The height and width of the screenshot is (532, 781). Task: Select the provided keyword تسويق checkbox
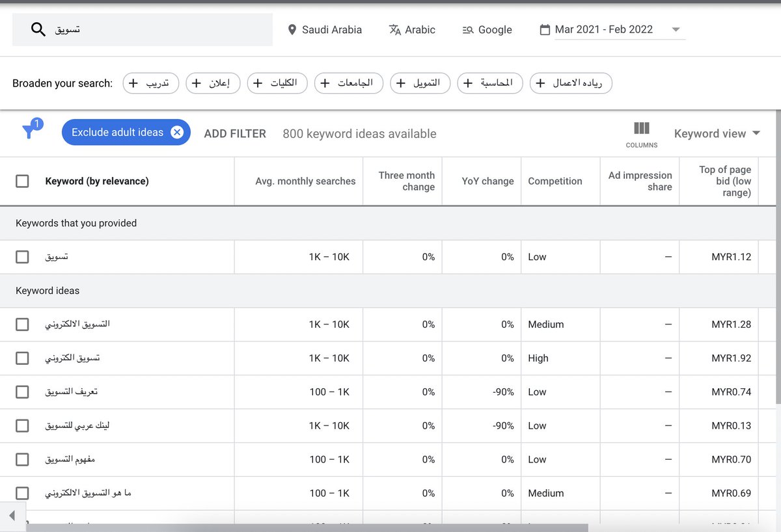click(x=22, y=257)
